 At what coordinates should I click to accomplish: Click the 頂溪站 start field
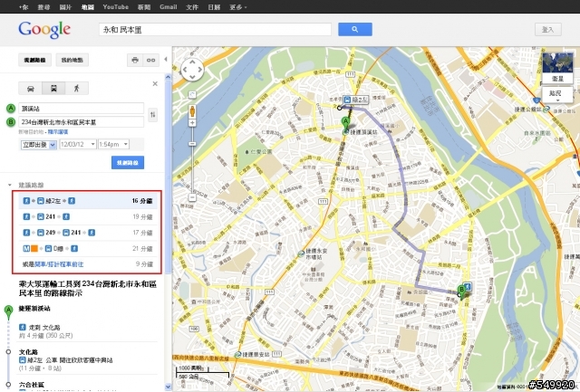(x=82, y=109)
